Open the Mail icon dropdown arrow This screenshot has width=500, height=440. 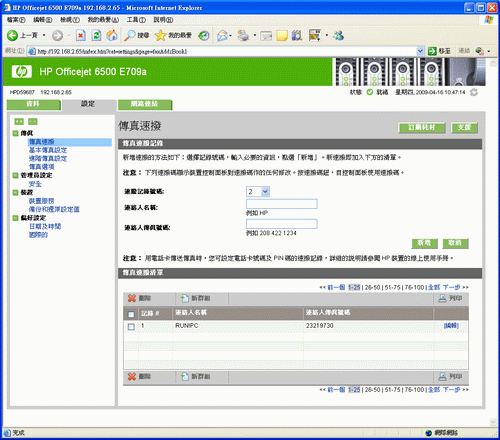click(230, 35)
